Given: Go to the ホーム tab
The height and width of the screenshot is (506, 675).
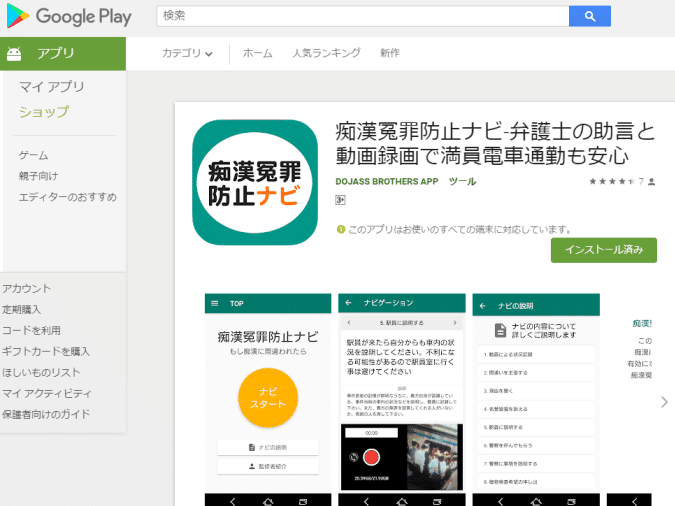Looking at the screenshot, I should (257, 53).
